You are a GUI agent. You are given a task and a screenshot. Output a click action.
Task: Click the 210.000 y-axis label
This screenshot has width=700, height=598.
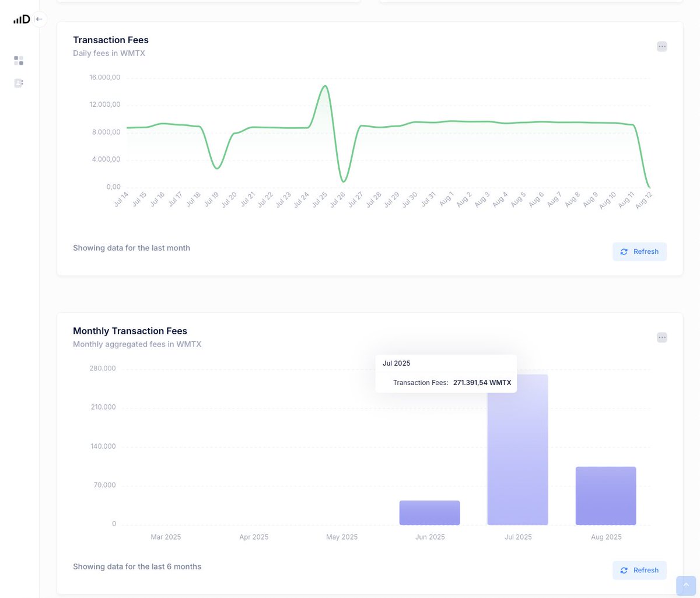point(103,407)
